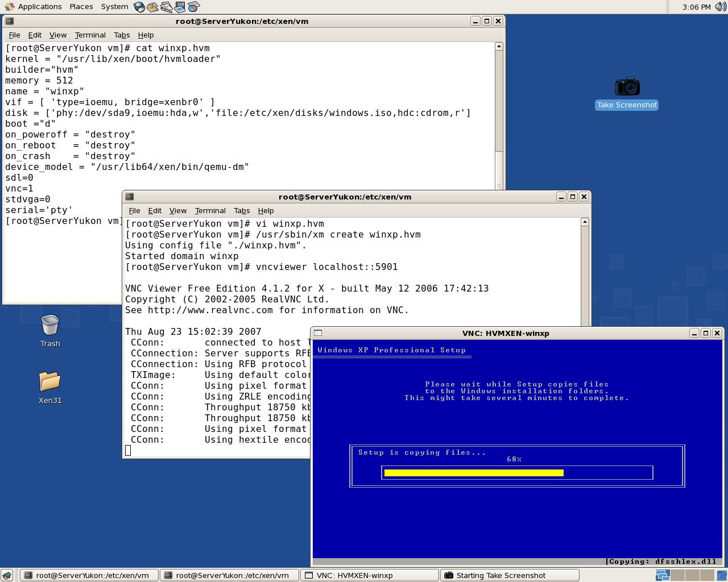
Task: Launch the presentation app icon in top panel
Action: click(x=180, y=7)
